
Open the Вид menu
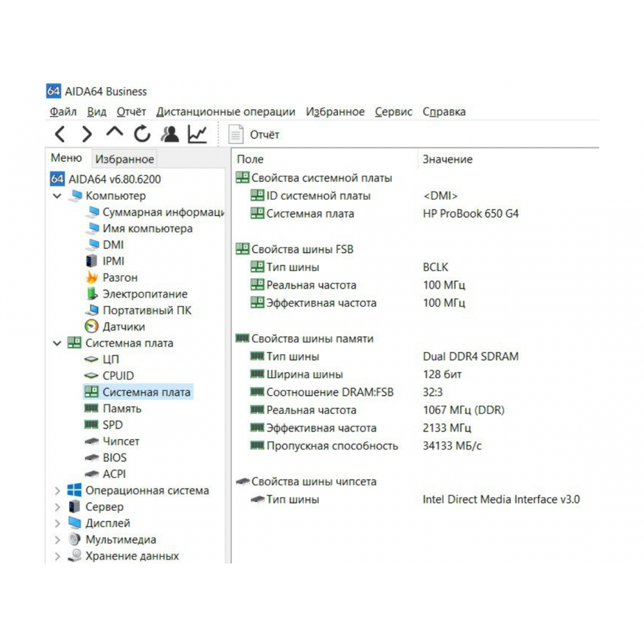click(97, 111)
